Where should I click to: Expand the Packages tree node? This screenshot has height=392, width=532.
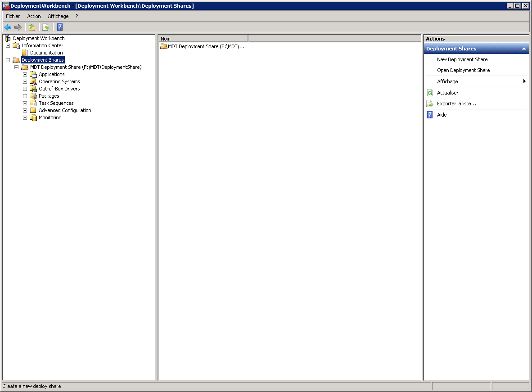pos(25,96)
